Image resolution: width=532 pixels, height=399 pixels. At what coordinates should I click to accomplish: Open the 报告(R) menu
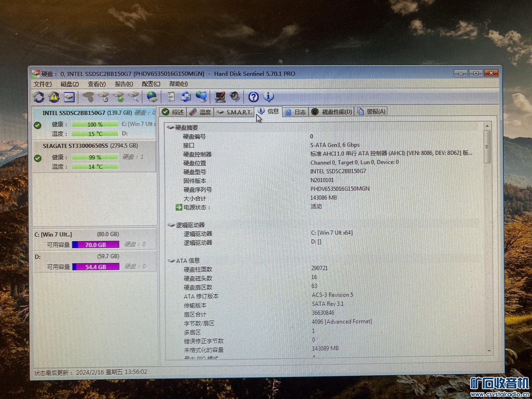[x=124, y=84]
